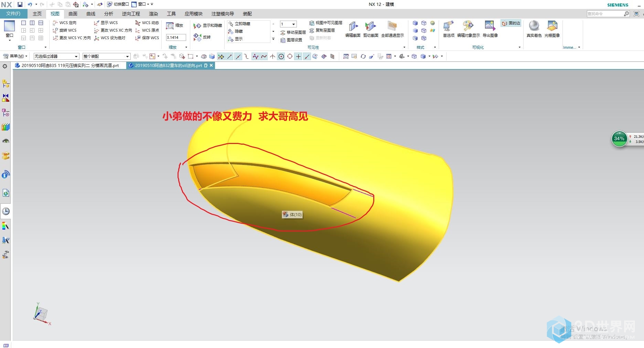Open selection filter dropdown (无选择过滤器)
The image size is (644, 348).
(x=56, y=56)
